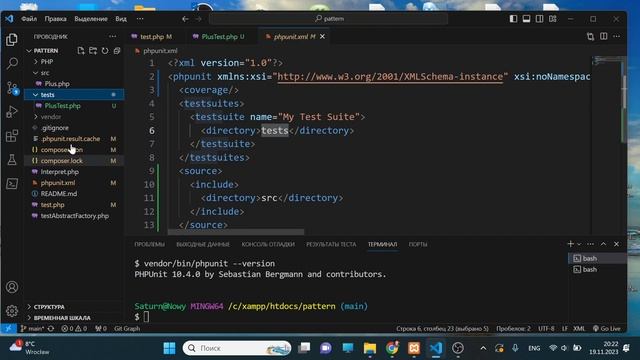The height and width of the screenshot is (360, 640).
Task: Start Go Live server from status bar
Action: tap(607, 329)
